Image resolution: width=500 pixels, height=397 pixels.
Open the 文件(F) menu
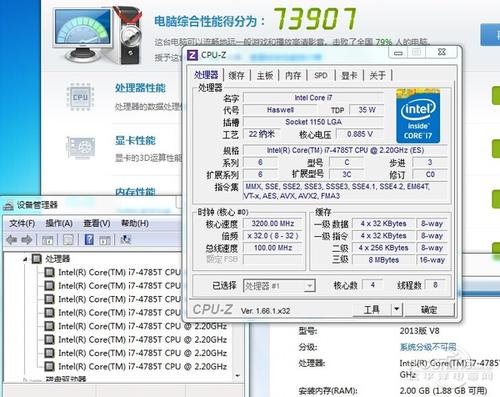(x=22, y=223)
